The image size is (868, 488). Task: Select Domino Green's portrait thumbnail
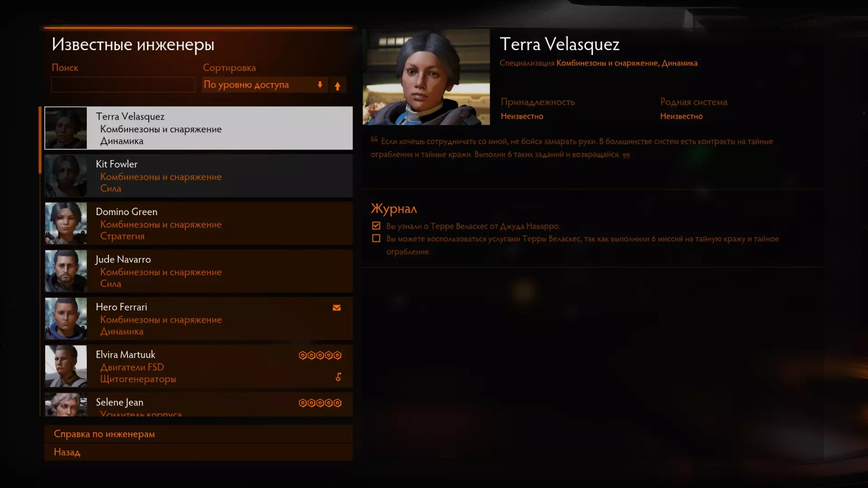66,223
